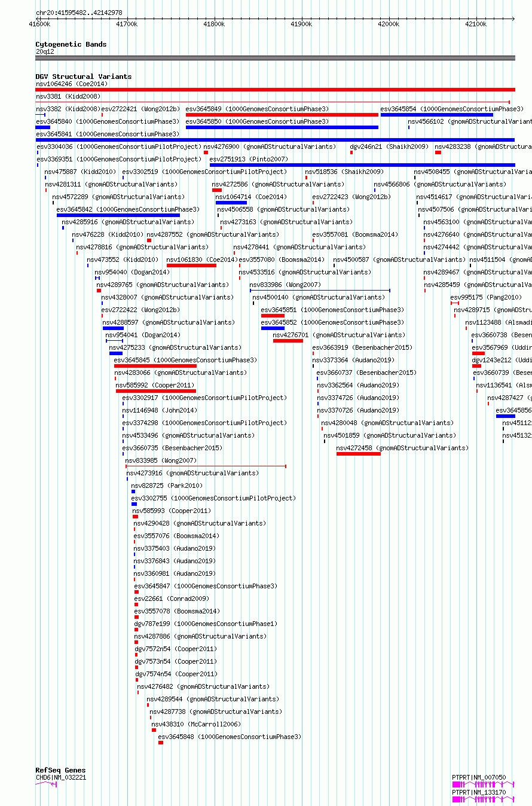Click the 41800k scale tick label
Screen dimensions: 532x806
(x=214, y=25)
